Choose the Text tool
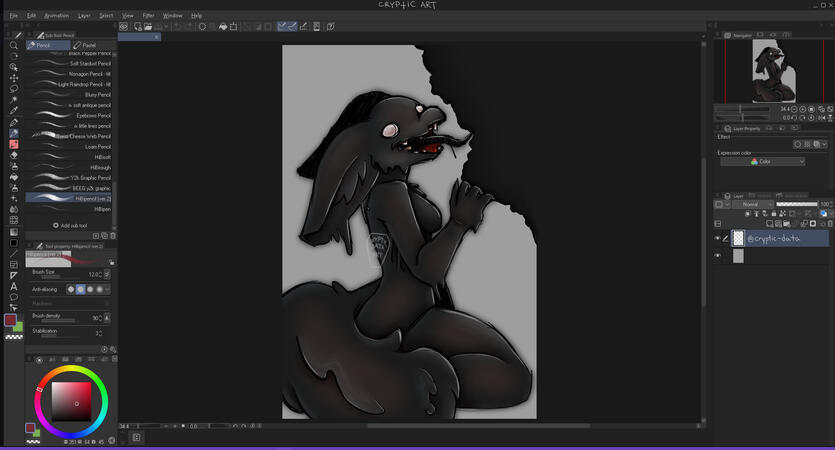835x450 pixels. 13,286
